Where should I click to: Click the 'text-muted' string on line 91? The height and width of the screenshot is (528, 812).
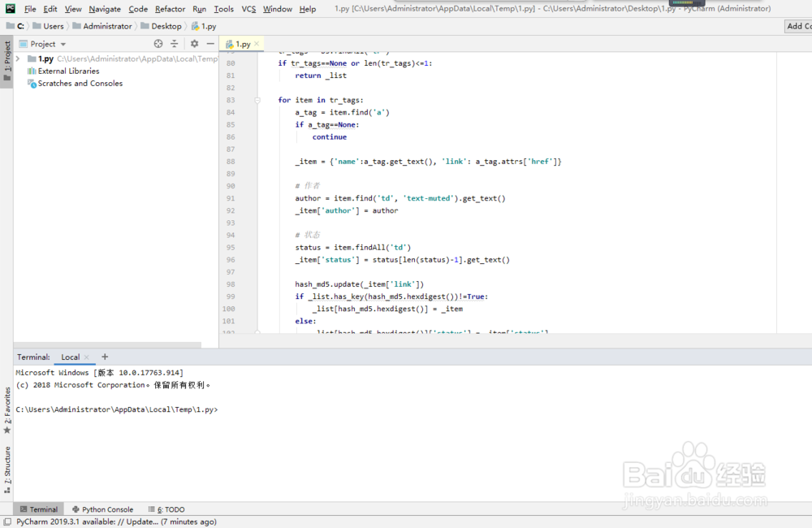click(428, 198)
